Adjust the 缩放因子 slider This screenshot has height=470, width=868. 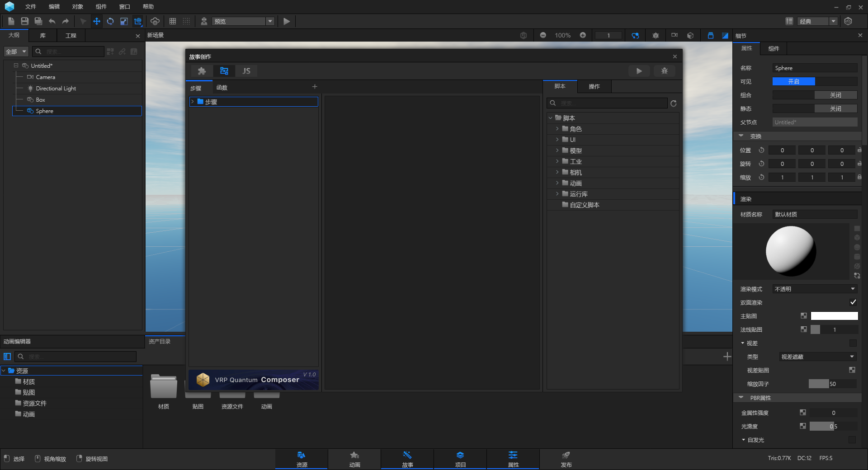833,384
